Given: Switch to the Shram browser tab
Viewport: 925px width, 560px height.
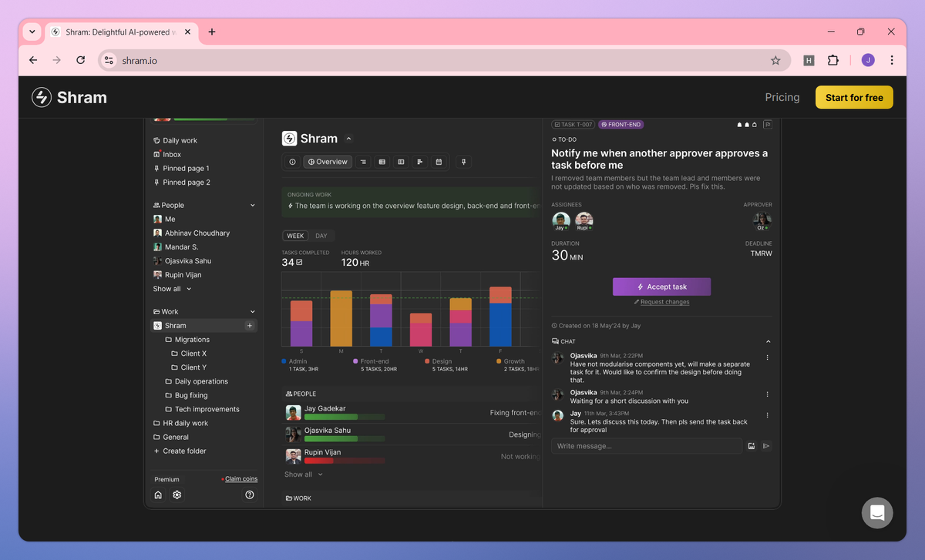Looking at the screenshot, I should (121, 32).
